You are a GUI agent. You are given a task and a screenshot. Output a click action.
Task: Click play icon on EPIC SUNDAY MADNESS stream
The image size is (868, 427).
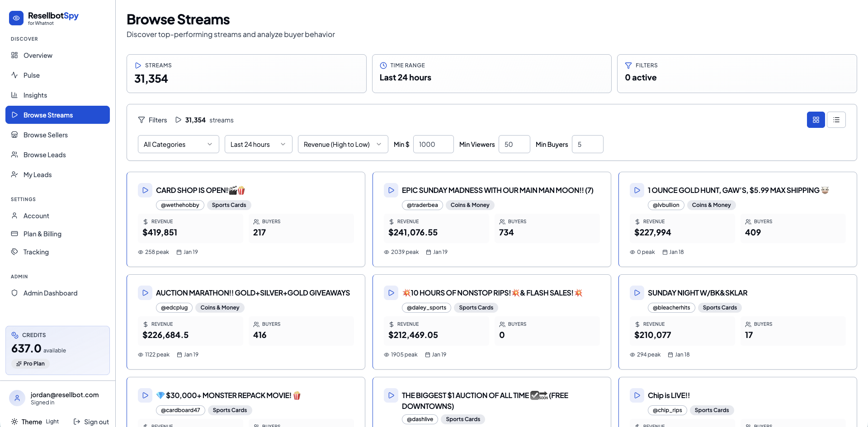(391, 190)
